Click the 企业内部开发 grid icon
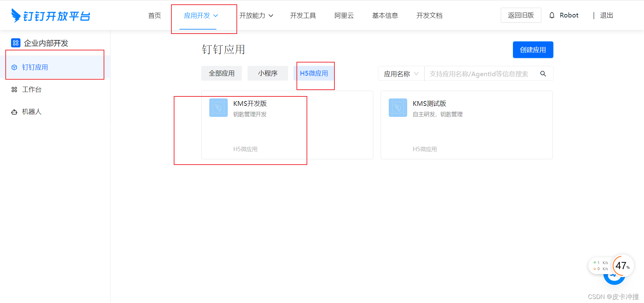The width and height of the screenshot is (644, 303). click(15, 43)
